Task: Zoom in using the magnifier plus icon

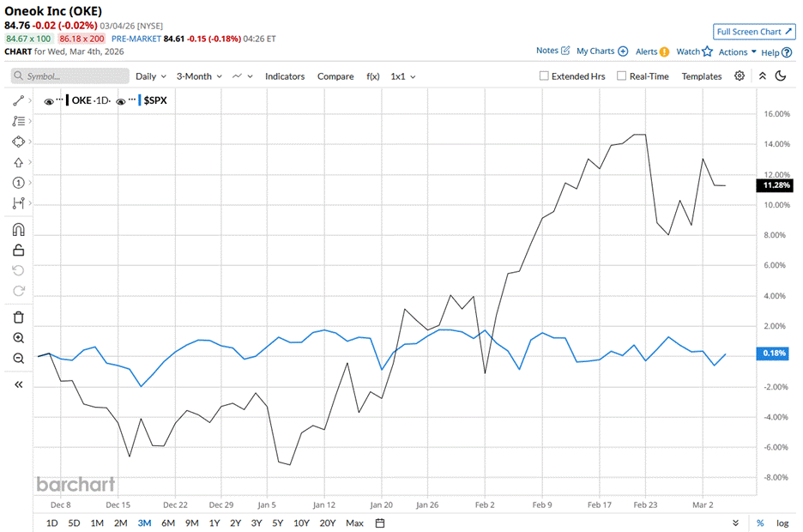Action: pos(18,338)
